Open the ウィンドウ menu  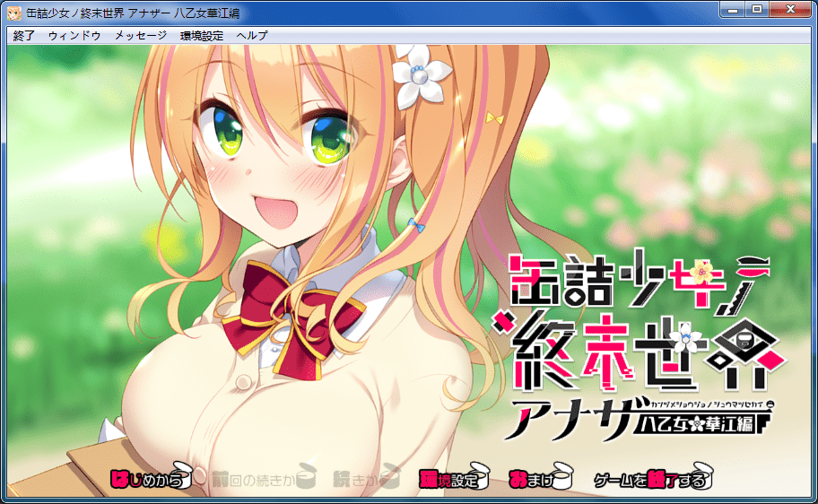74,36
